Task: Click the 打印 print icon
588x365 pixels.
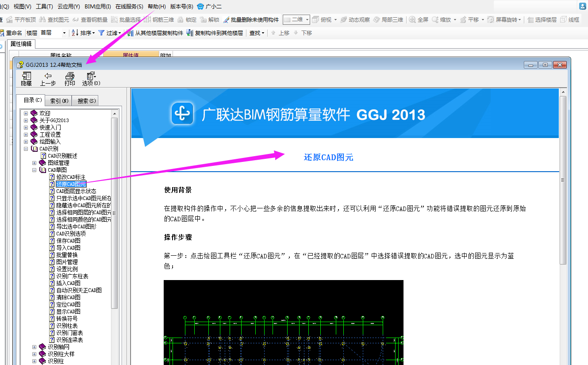Action: tap(69, 76)
